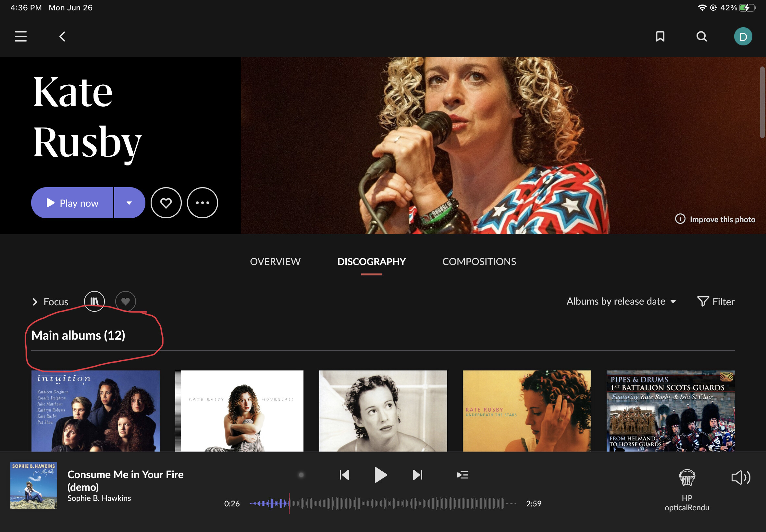766x532 pixels.
Task: Tap the 4:36 PM clock
Action: coord(26,8)
